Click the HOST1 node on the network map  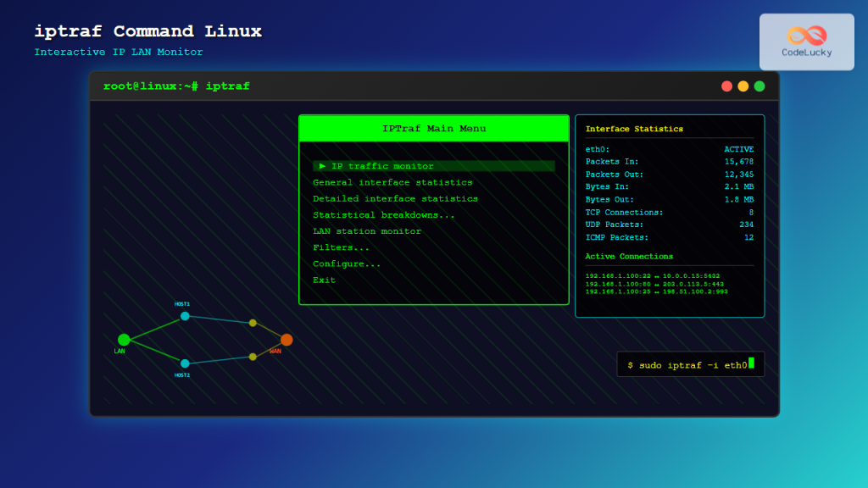tap(184, 316)
